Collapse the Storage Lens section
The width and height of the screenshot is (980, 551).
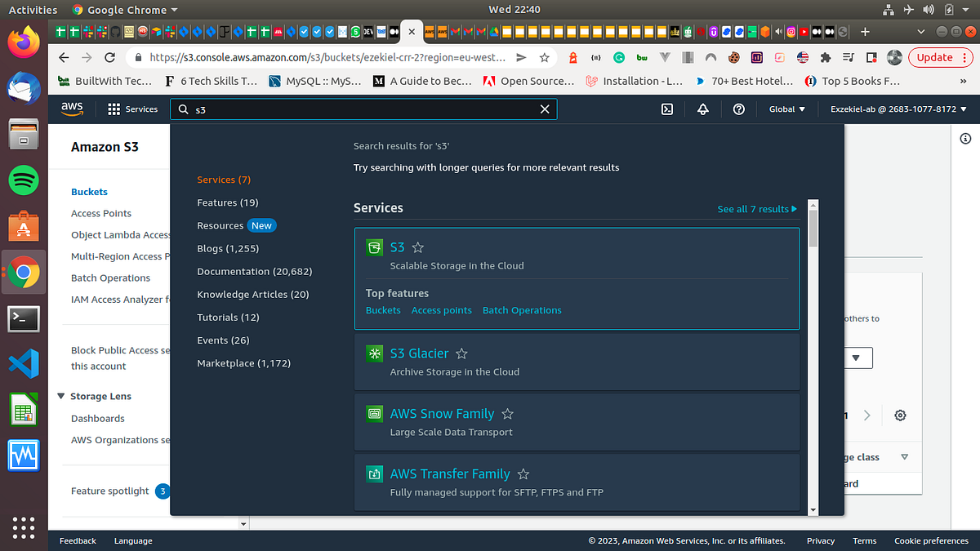tap(62, 396)
